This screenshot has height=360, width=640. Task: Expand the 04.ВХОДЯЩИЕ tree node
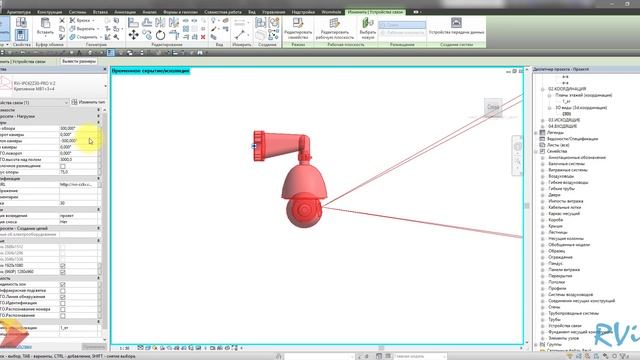click(543, 127)
